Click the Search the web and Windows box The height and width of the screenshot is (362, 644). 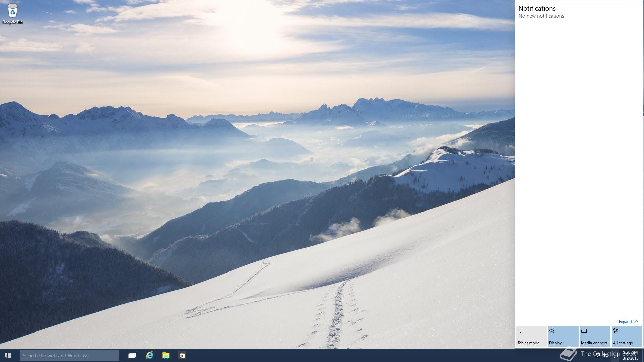coord(70,355)
